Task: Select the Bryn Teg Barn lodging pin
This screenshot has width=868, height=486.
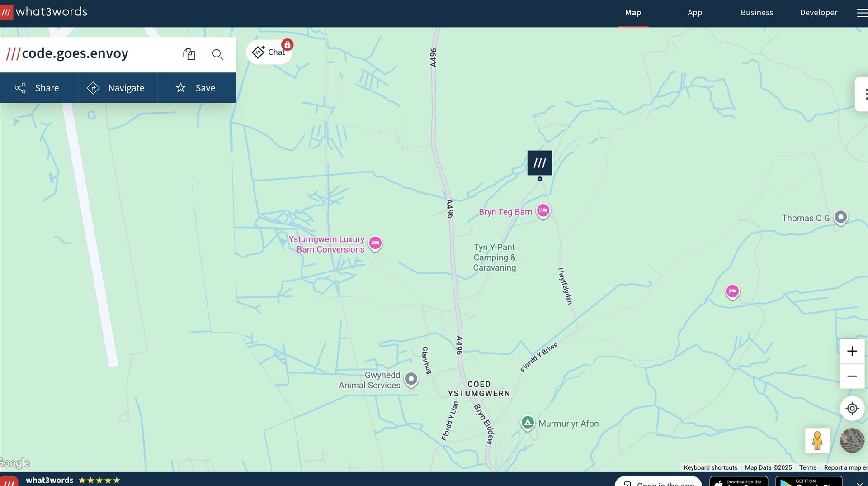Action: (543, 210)
